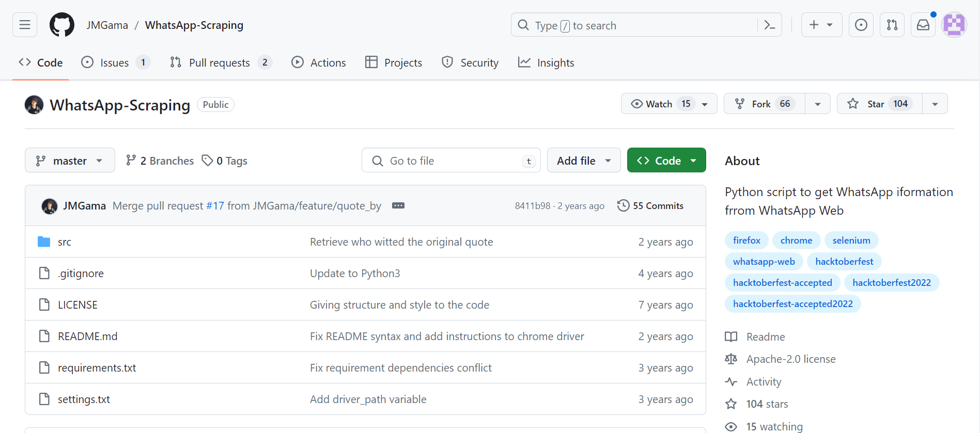Viewport: 980px width, 433px height.
Task: Switch to the Insights tab
Action: (x=546, y=62)
